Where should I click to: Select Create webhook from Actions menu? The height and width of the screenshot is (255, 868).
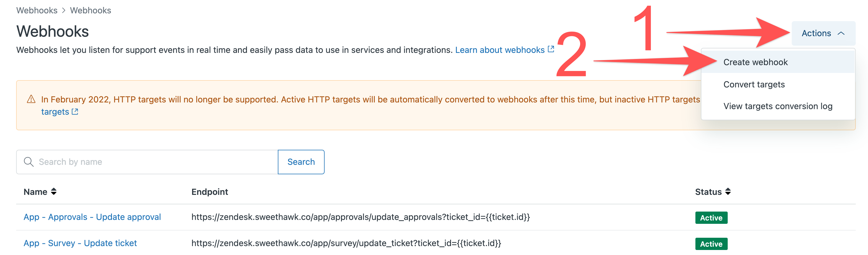[755, 62]
